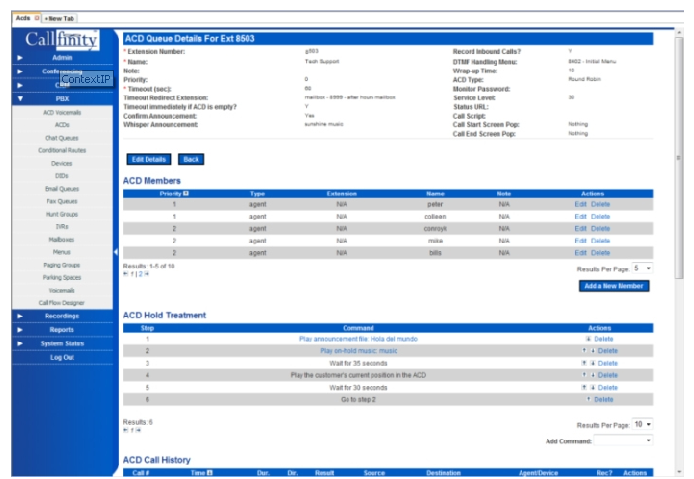Click the Back button
This screenshot has height=479, width=694.
[191, 159]
